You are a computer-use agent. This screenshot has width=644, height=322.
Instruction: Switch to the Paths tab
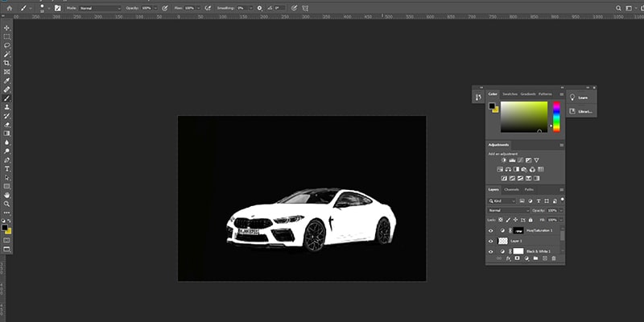(529, 189)
